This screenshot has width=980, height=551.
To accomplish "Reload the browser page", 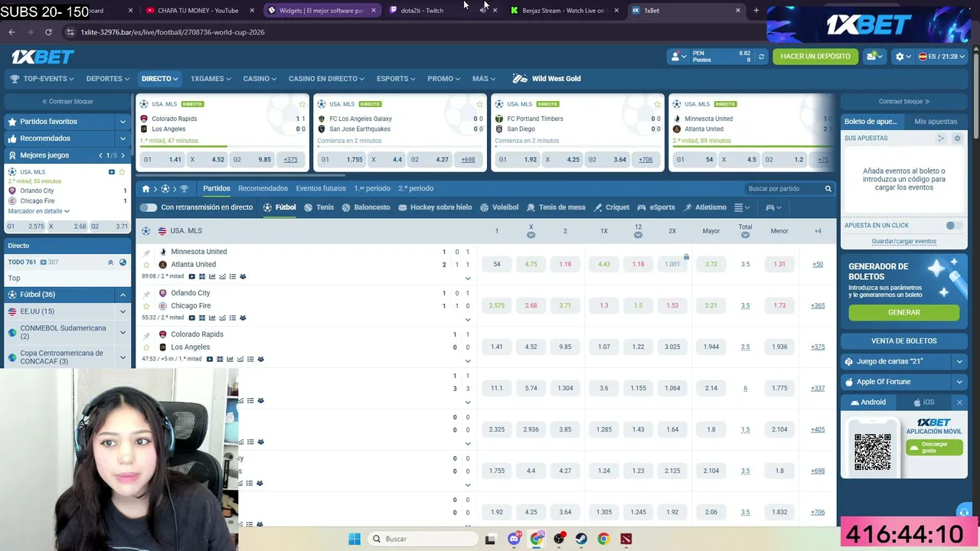I will tap(48, 32).
